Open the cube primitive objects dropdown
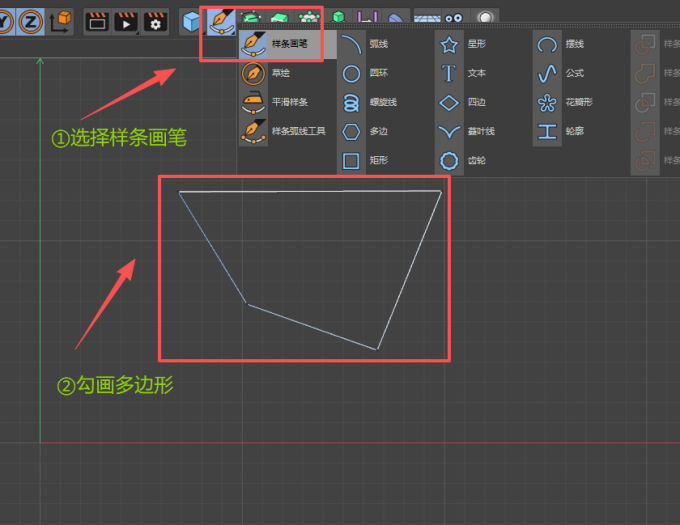 190,19
